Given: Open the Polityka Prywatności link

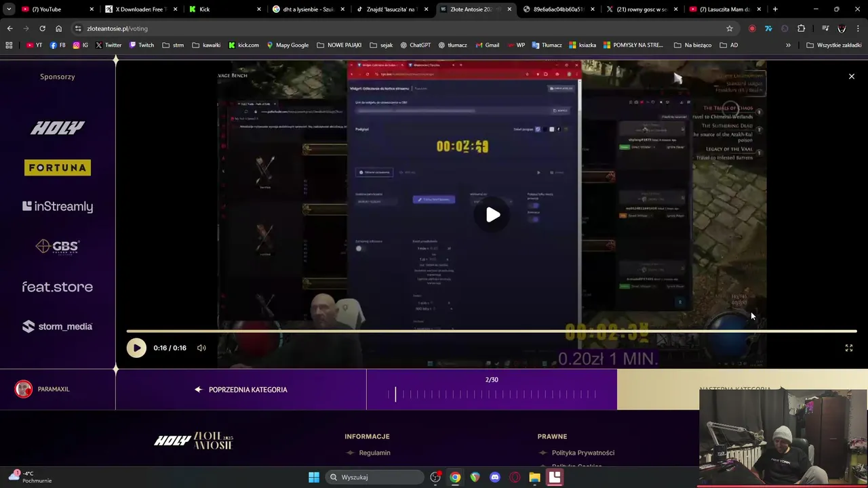Looking at the screenshot, I should 583,453.
